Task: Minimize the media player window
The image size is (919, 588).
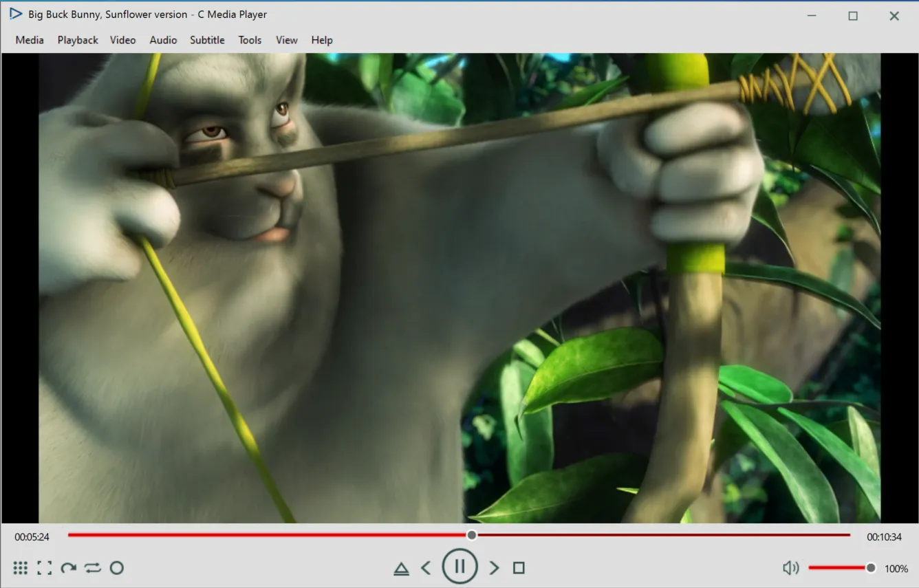Action: click(x=812, y=16)
